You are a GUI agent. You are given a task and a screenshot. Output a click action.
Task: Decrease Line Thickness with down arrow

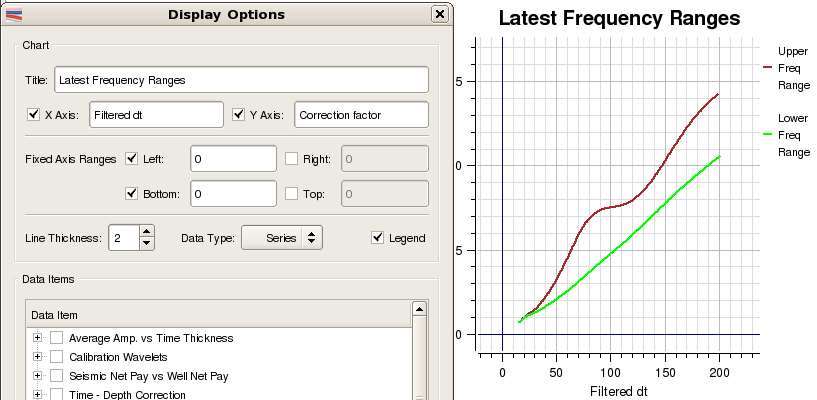147,243
